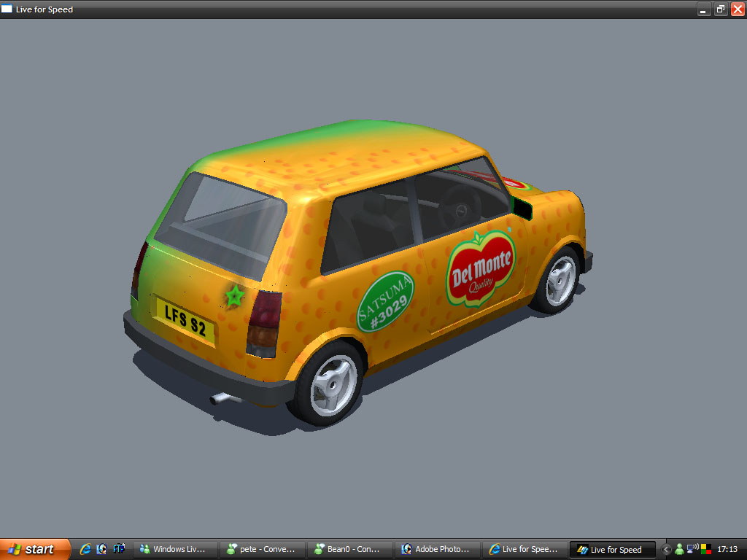Close the Live for Speed window

pyautogui.click(x=738, y=9)
